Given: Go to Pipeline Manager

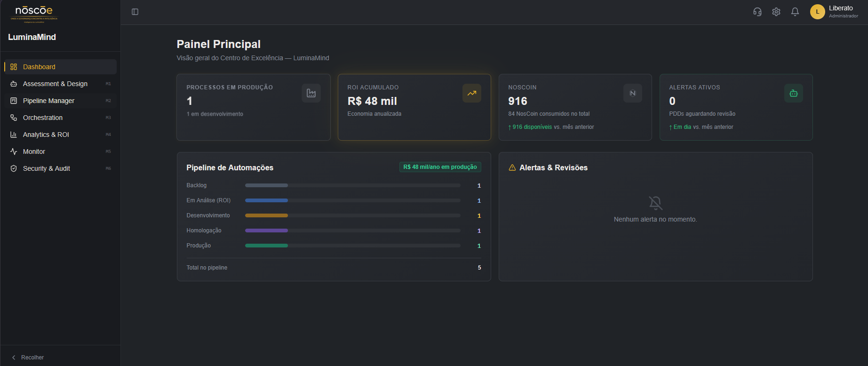Looking at the screenshot, I should (60, 101).
